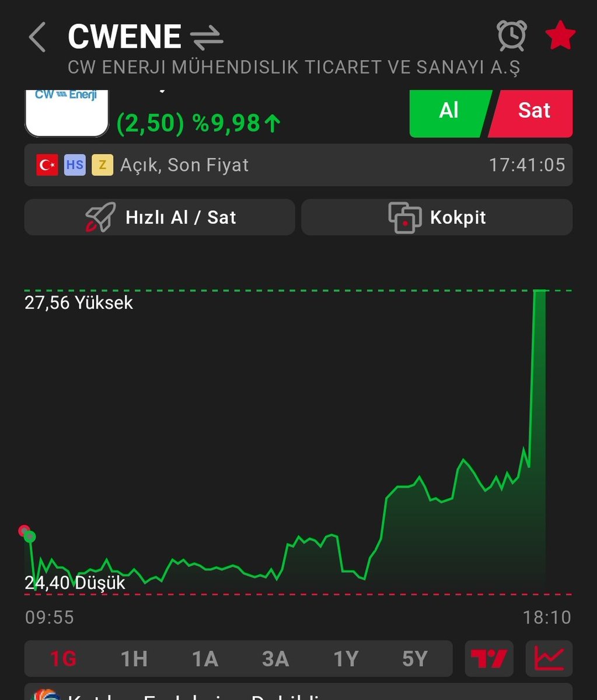Image resolution: width=597 pixels, height=700 pixels.
Task: Tap the Kokpit stacked squares icon
Action: [404, 218]
